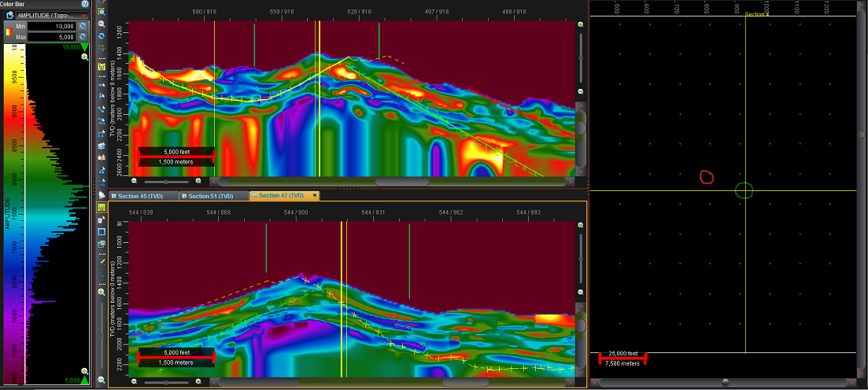Click the yellow-framed map icon in upper toolbar
The image size is (868, 390).
click(102, 67)
